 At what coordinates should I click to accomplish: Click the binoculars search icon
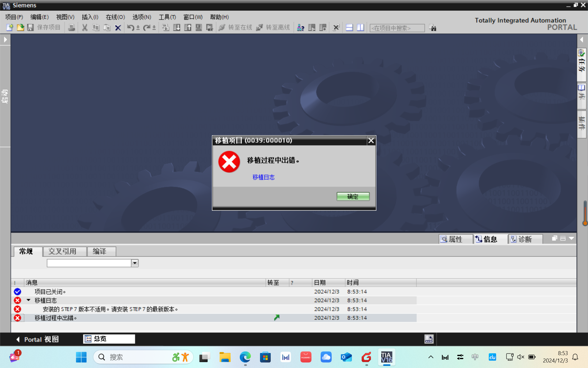pos(432,28)
